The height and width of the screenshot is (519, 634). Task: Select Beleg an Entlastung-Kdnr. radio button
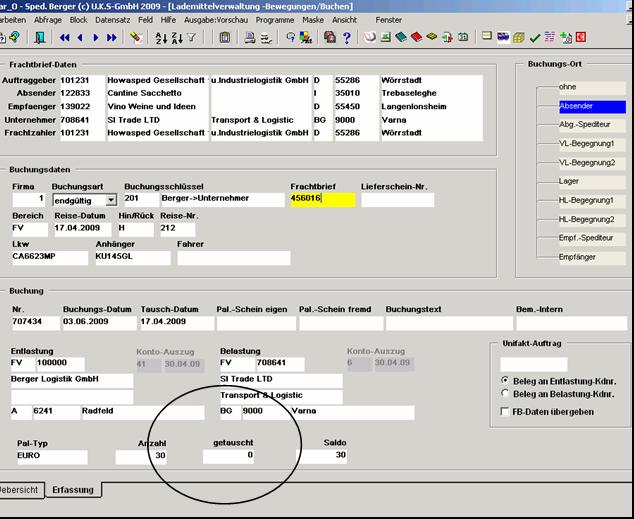(505, 380)
